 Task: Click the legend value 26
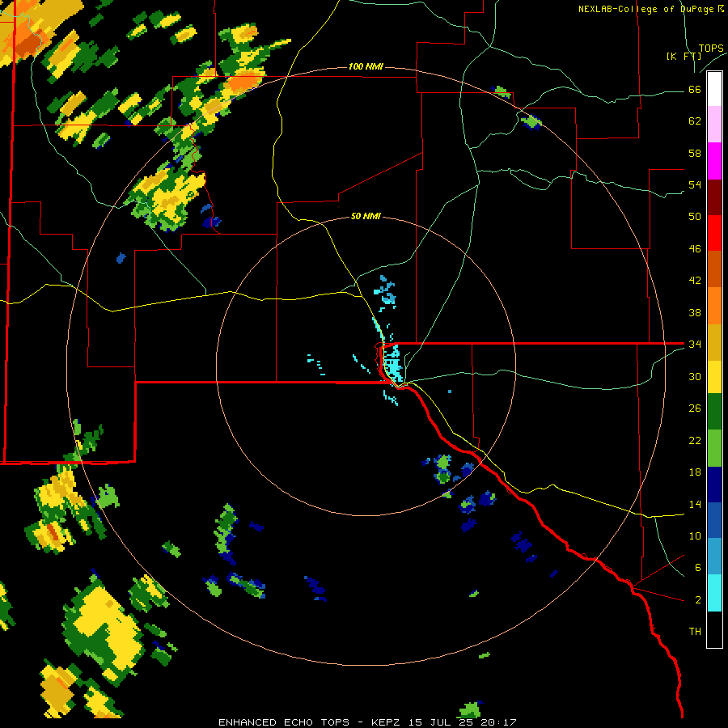coord(695,408)
